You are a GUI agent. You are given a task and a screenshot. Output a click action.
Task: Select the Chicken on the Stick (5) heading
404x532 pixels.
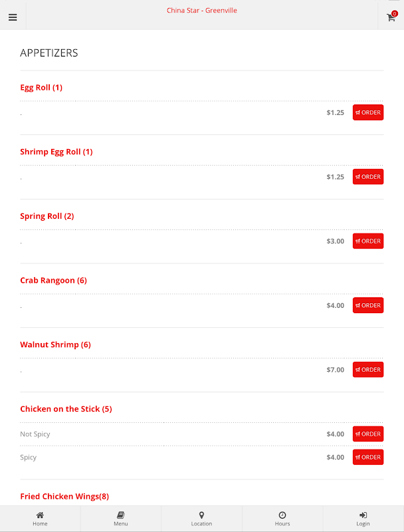[x=66, y=409]
